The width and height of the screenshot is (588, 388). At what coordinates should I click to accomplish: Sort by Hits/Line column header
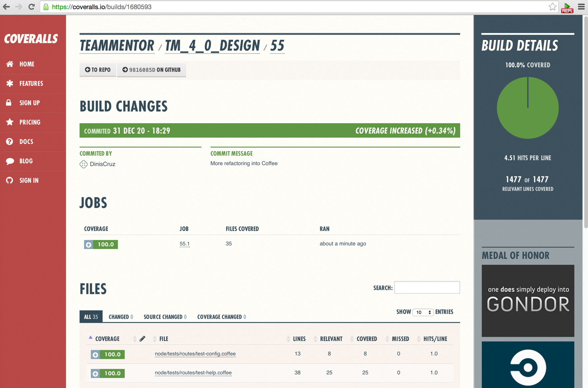click(x=435, y=339)
